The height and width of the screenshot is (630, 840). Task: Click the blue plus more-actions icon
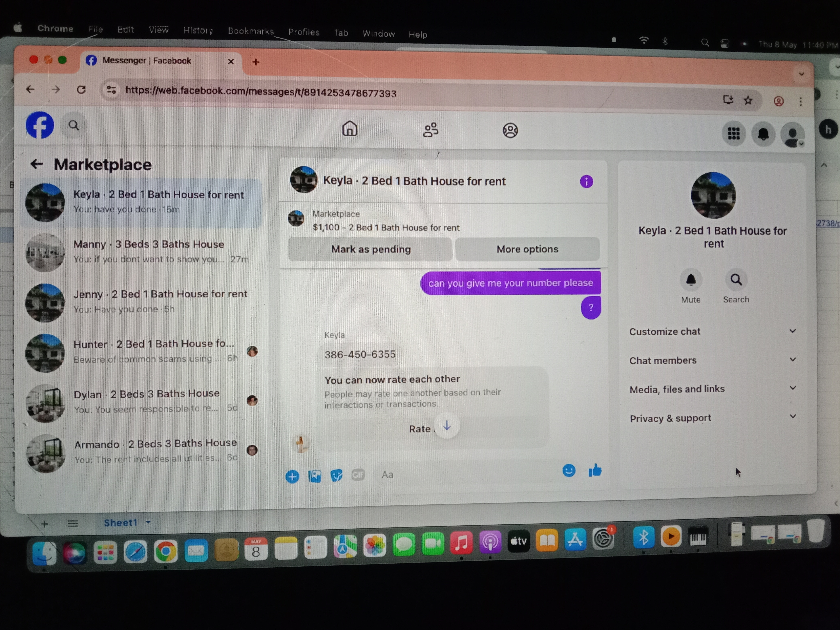[x=292, y=477]
